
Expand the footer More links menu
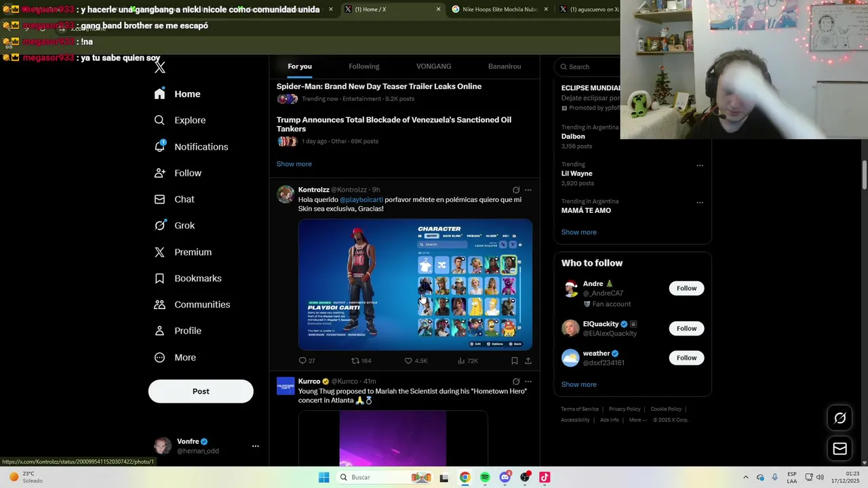pos(637,420)
